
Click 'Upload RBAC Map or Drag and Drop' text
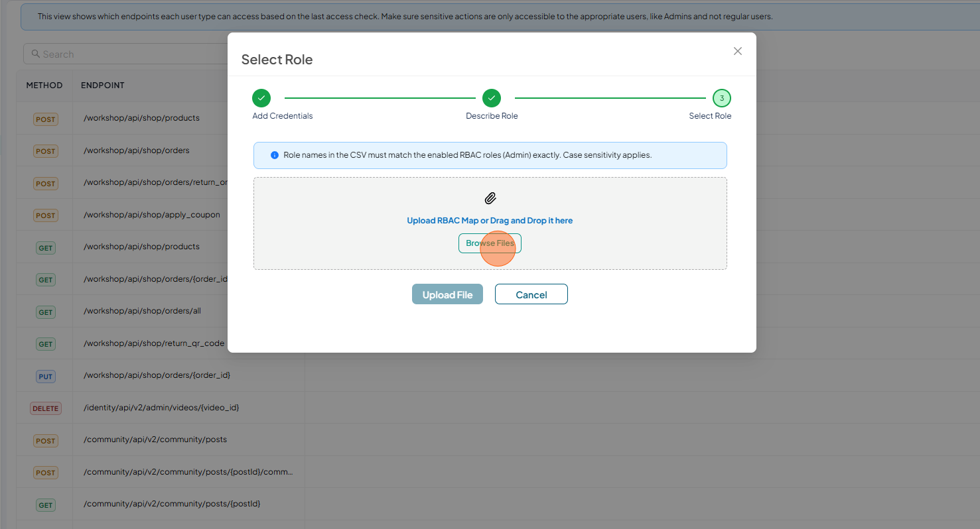(490, 220)
